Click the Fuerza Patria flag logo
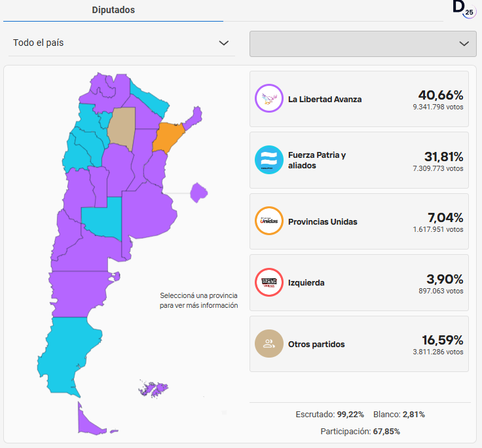The height and width of the screenshot is (448, 482). click(x=269, y=160)
